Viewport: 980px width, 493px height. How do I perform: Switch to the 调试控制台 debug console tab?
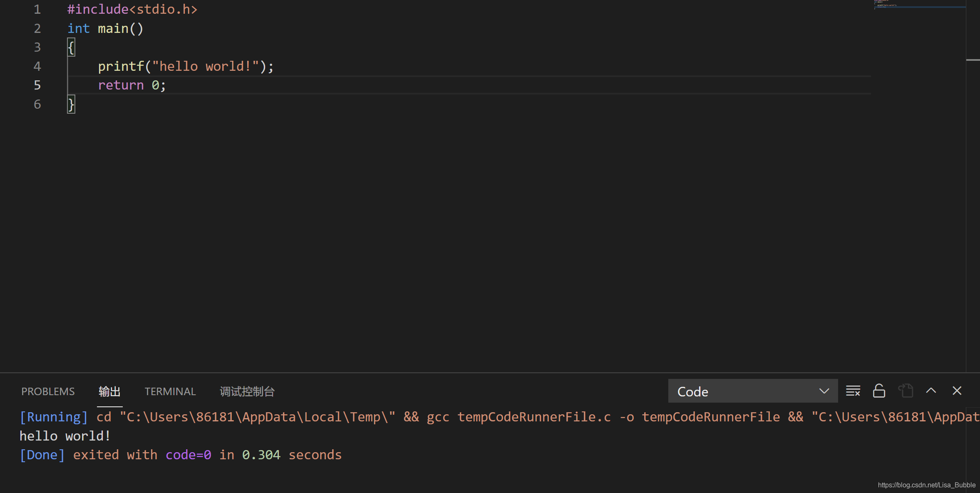[x=247, y=391]
